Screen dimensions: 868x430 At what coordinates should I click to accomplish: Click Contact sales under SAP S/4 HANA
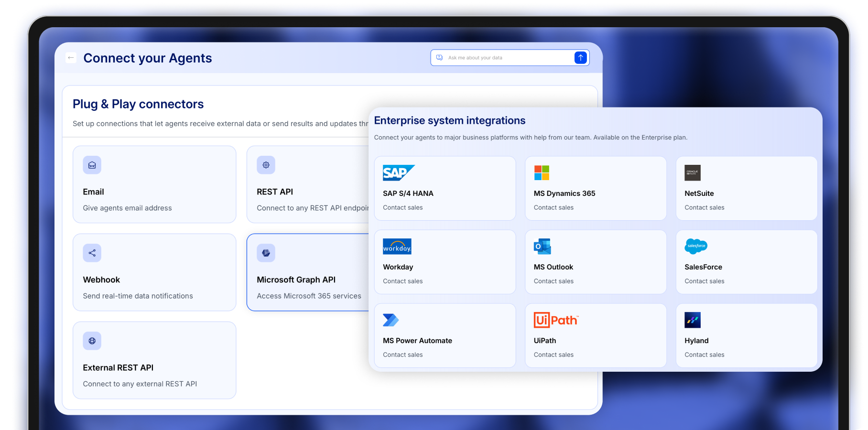click(x=403, y=207)
